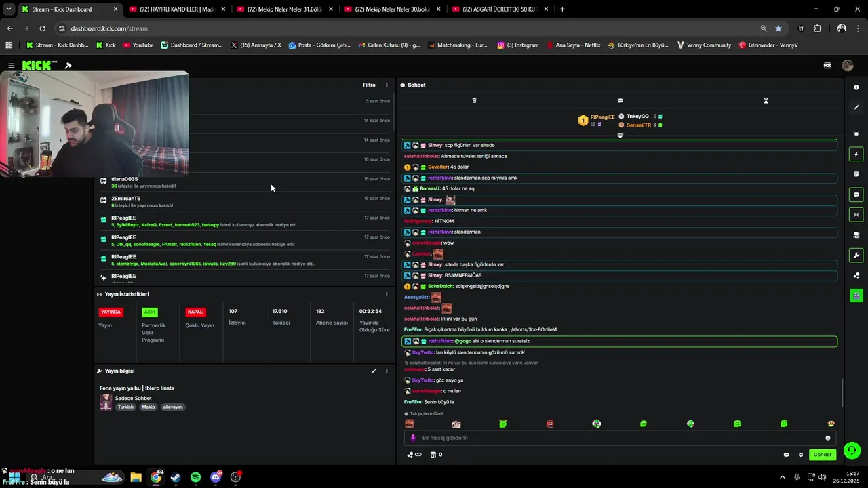
Task: Click the Turkish tag
Action: click(x=125, y=407)
